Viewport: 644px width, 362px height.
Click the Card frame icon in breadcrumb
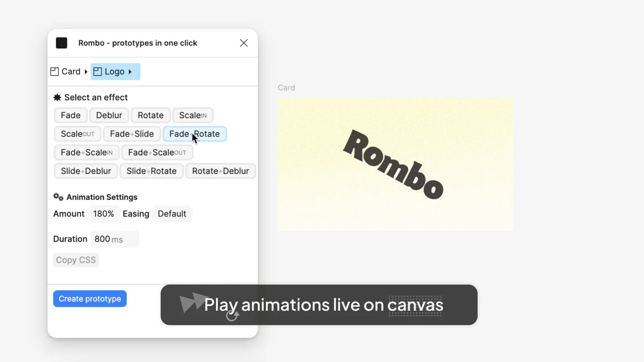55,72
